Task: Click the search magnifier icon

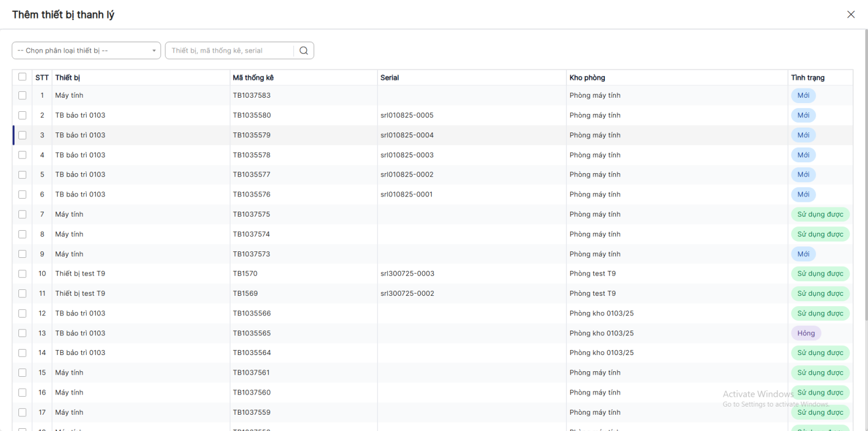Action: pyautogui.click(x=304, y=50)
